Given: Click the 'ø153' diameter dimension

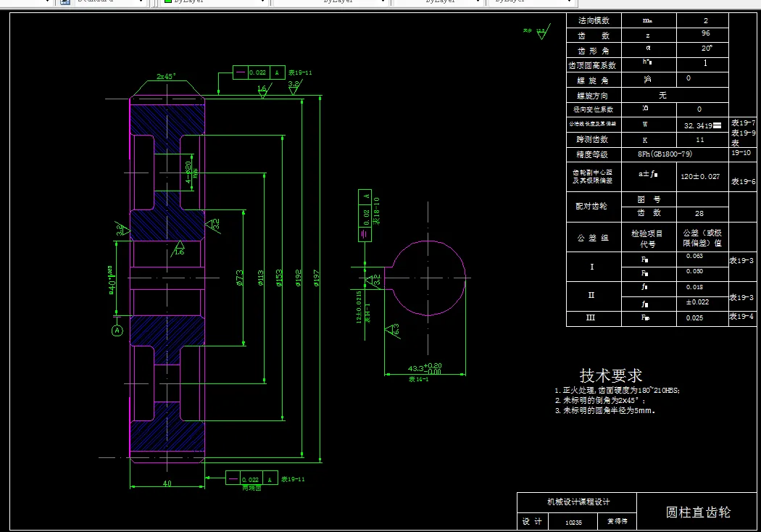Looking at the screenshot, I should coord(279,278).
